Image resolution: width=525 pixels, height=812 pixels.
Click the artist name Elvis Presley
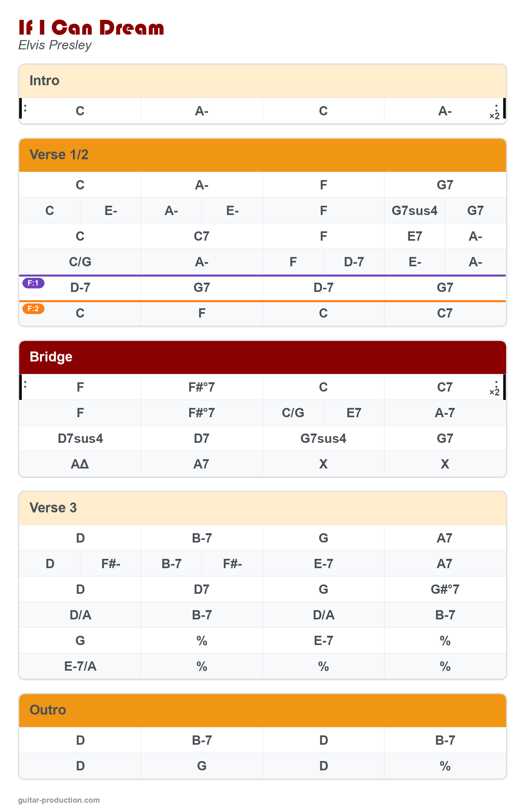pyautogui.click(x=55, y=45)
